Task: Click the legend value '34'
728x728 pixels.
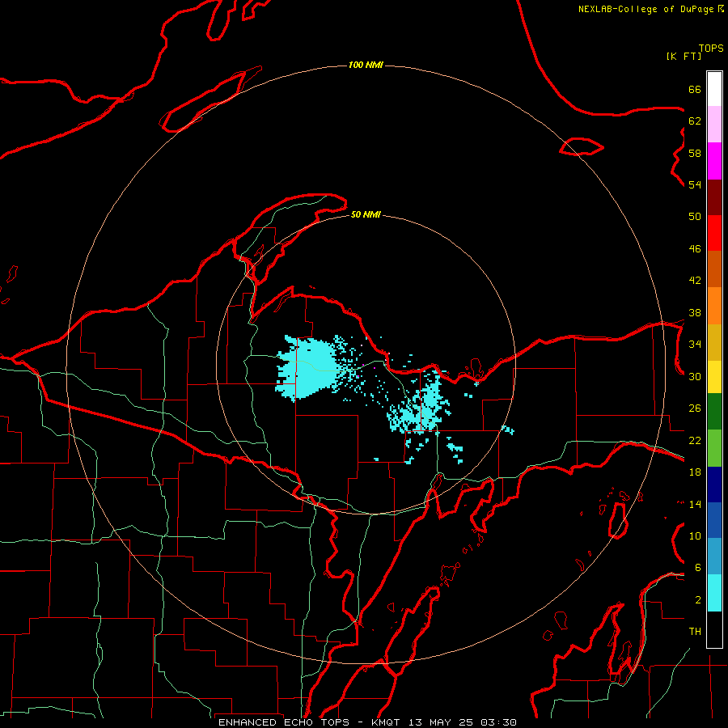Action: (x=695, y=345)
